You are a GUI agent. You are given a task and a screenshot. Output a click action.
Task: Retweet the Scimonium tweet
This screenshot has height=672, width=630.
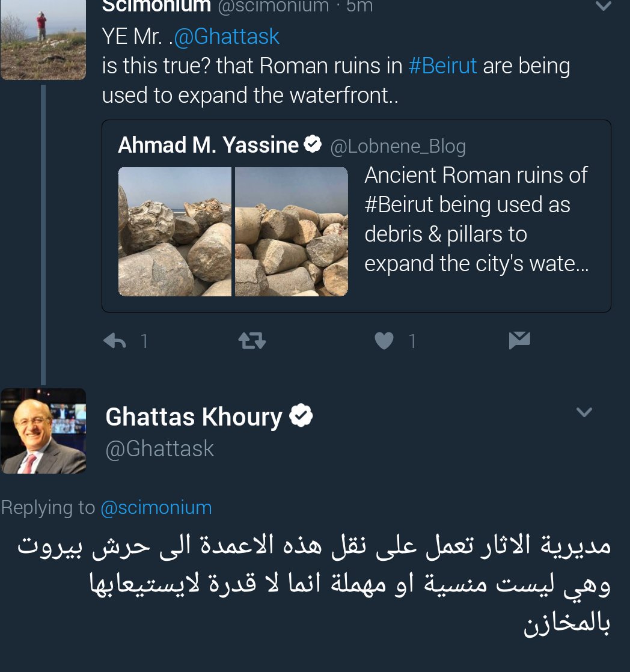click(x=252, y=341)
